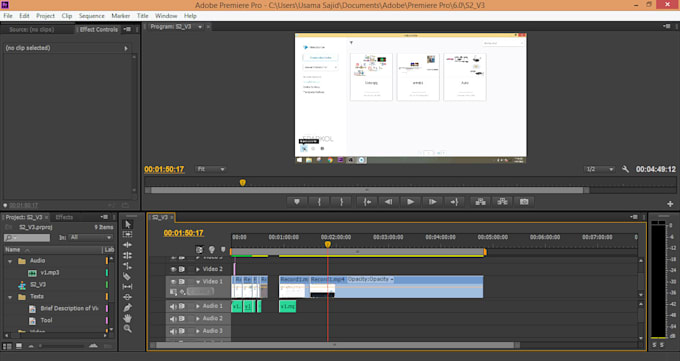Screen dimensions: 680x361
Task: Select the Zoom tool
Action: click(128, 328)
